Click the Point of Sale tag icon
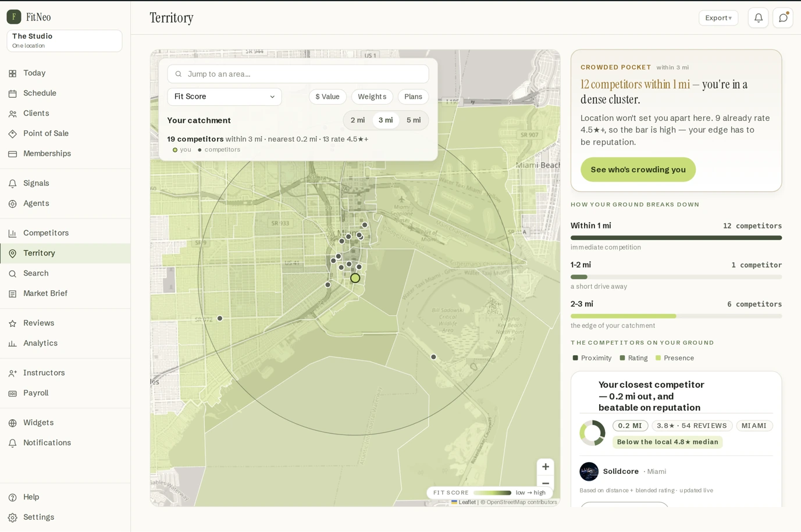 tap(13, 134)
